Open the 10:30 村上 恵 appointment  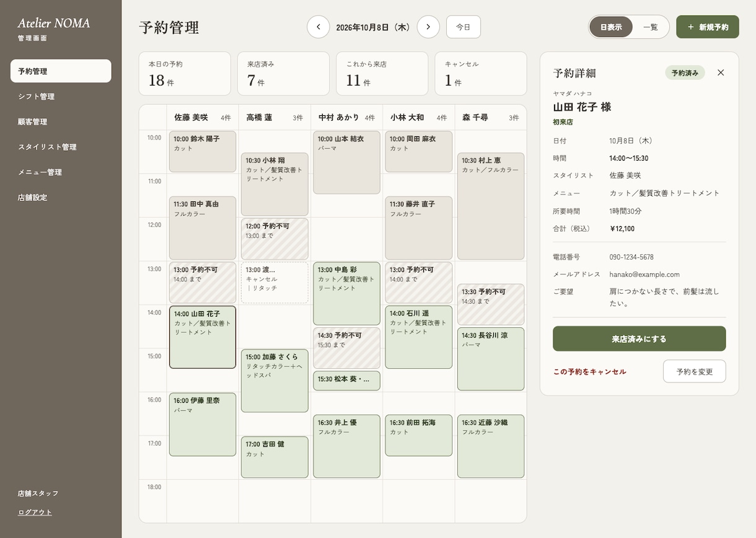tap(491, 206)
